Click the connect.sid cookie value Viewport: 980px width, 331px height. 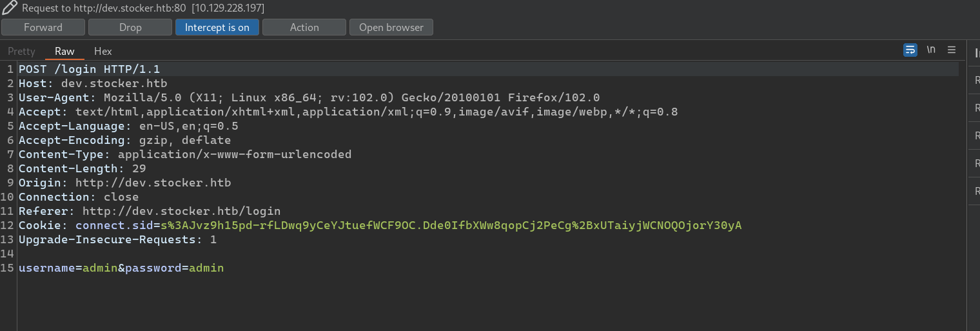[451, 225]
